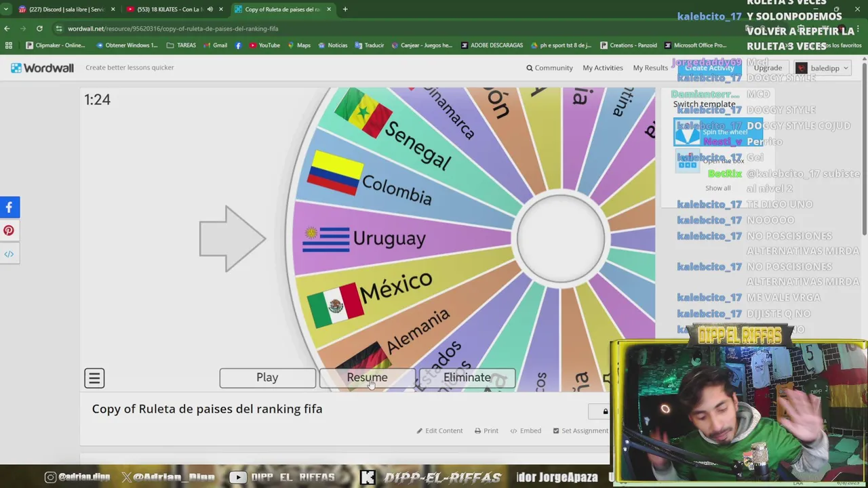868x488 pixels.
Task: Open the Traducir bookmark
Action: [x=369, y=45]
